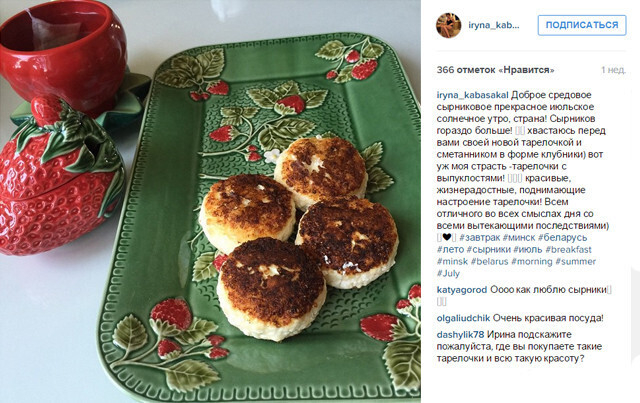Click the ПОДПИСАТЬСЯ follow button

click(x=582, y=25)
